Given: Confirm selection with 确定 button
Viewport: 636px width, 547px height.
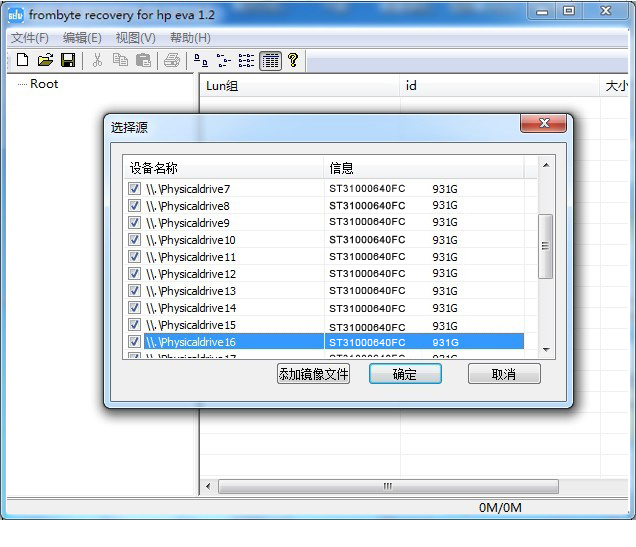Looking at the screenshot, I should (405, 374).
